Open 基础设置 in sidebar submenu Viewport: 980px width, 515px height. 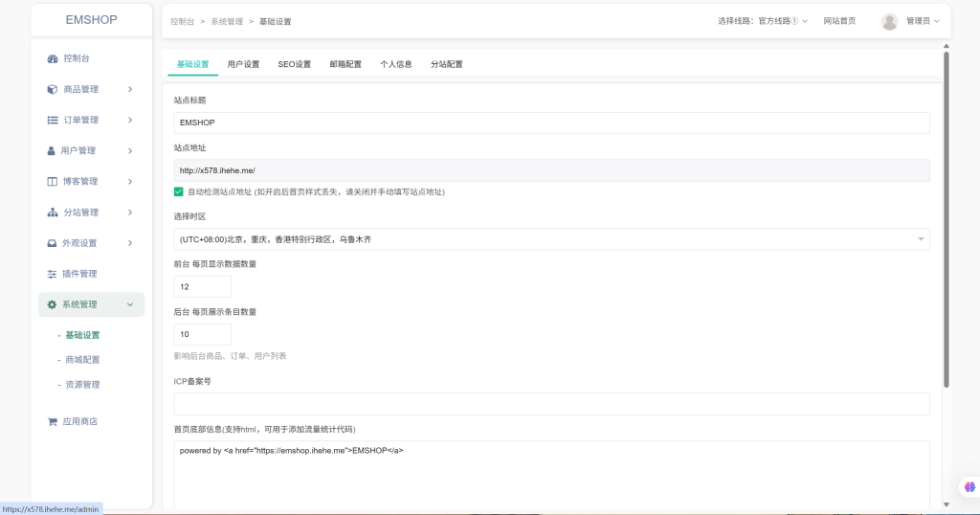(x=82, y=335)
